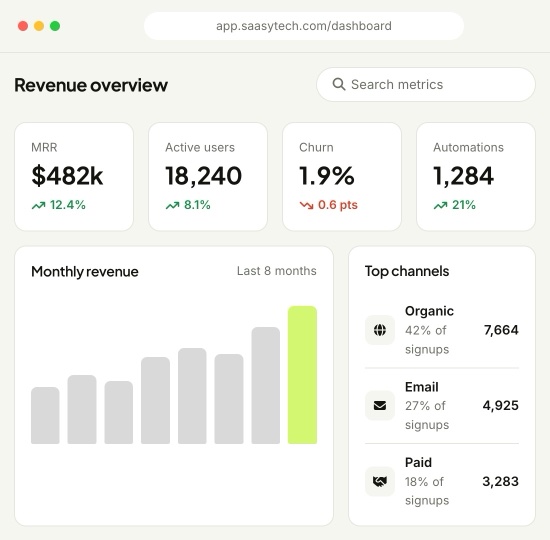550x540 pixels.
Task: Select the Email channel name
Action: point(422,387)
